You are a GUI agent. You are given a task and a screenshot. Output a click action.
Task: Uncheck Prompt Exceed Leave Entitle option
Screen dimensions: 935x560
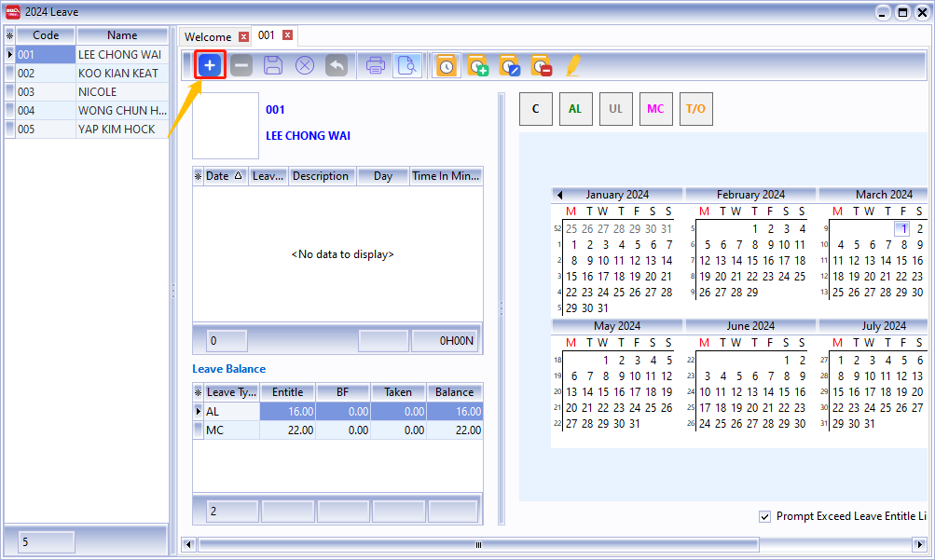coord(765,516)
